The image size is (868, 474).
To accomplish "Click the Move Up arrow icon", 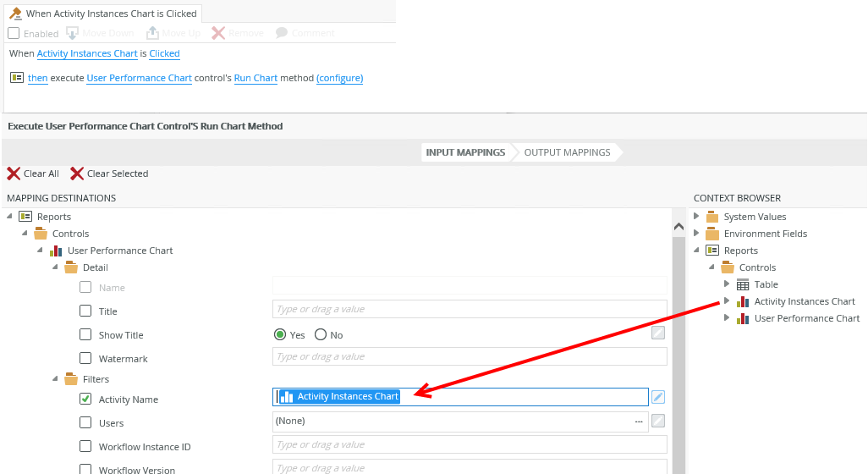I will point(152,33).
